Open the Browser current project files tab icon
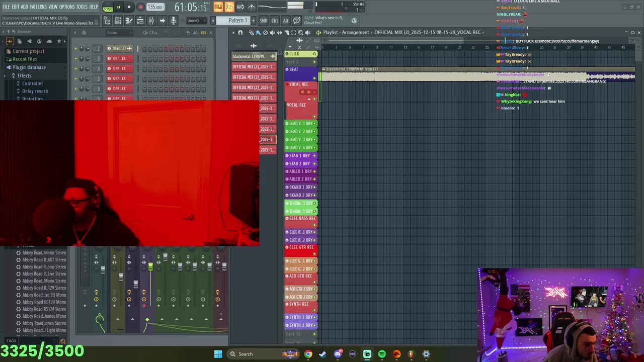Image resolution: width=644 pixels, height=362 pixels. click(x=20, y=41)
